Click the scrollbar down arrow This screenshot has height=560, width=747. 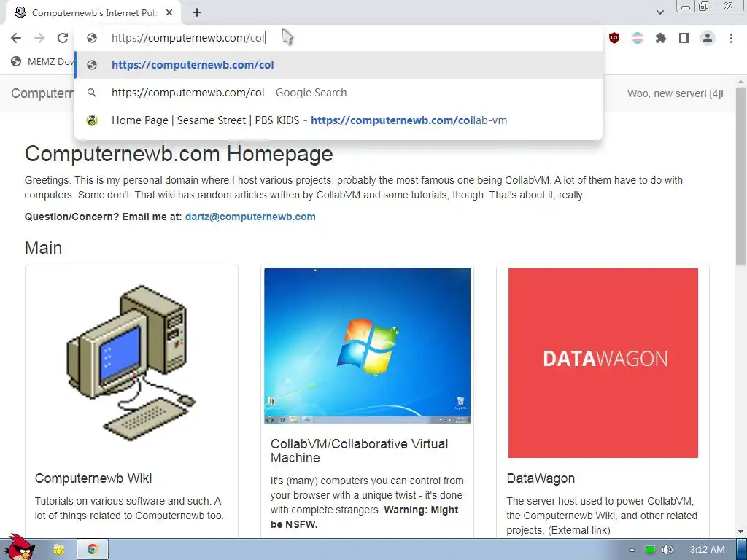[740, 532]
